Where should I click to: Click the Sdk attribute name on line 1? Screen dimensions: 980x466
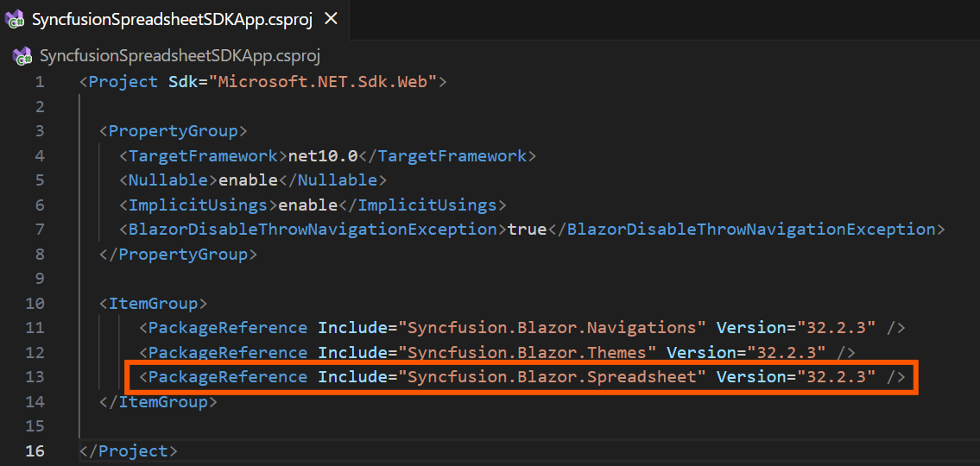pyautogui.click(x=184, y=82)
